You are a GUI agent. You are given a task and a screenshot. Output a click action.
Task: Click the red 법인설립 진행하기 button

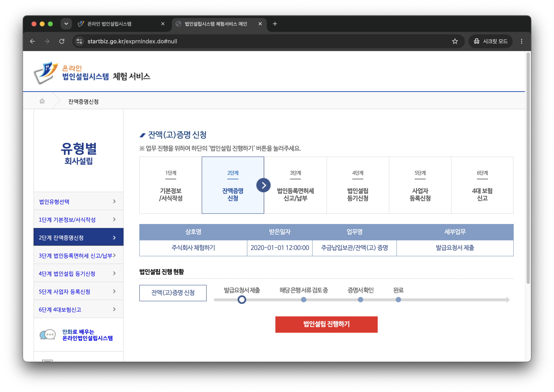(326, 324)
